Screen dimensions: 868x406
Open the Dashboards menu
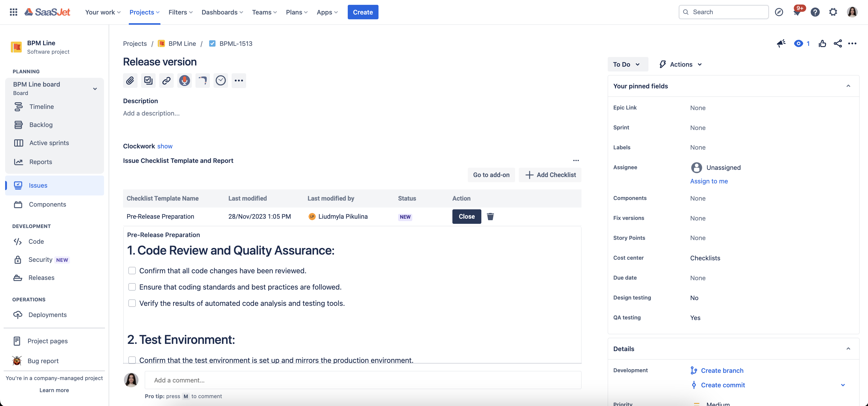(x=222, y=12)
